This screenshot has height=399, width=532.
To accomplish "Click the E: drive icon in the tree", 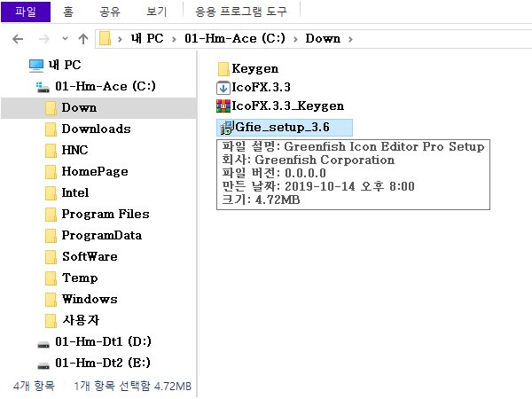I will point(43,365).
